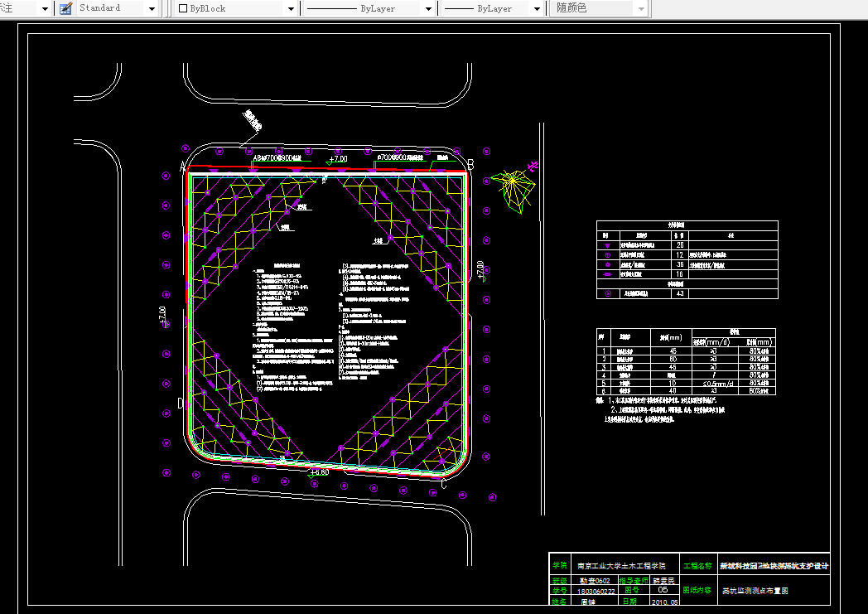Open the cut-off 注 style dropdown arrow
Viewport: 868px width, 614px height.
[45, 9]
